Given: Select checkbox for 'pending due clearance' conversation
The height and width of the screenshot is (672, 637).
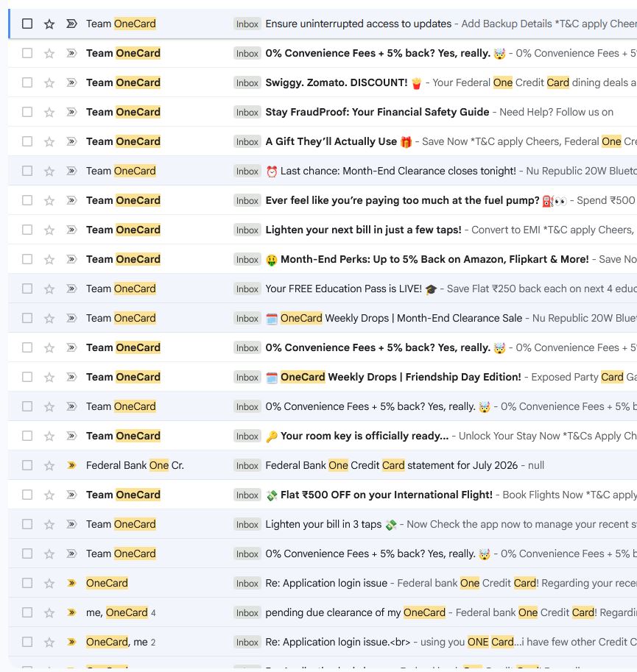Looking at the screenshot, I should point(27,612).
